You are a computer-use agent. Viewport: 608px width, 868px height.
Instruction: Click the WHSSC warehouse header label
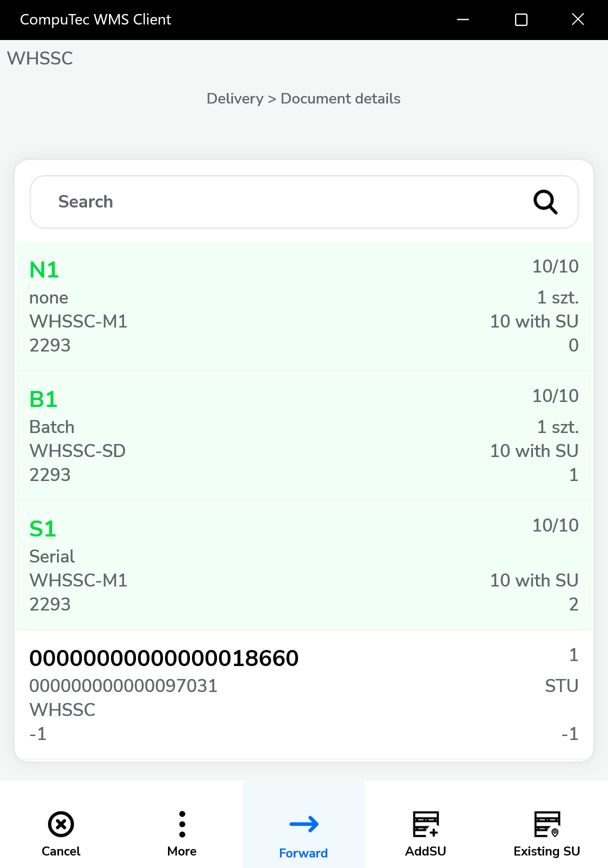pyautogui.click(x=40, y=58)
